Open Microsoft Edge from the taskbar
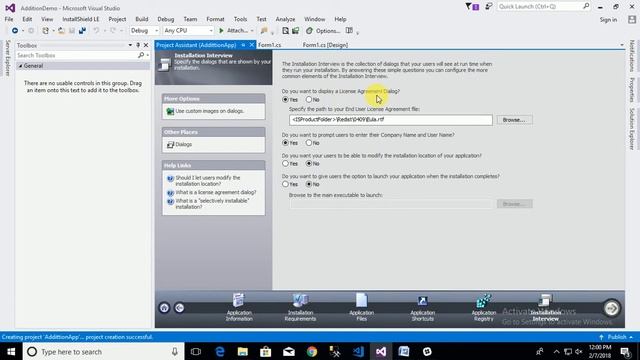The height and width of the screenshot is (360, 640). coord(220,351)
